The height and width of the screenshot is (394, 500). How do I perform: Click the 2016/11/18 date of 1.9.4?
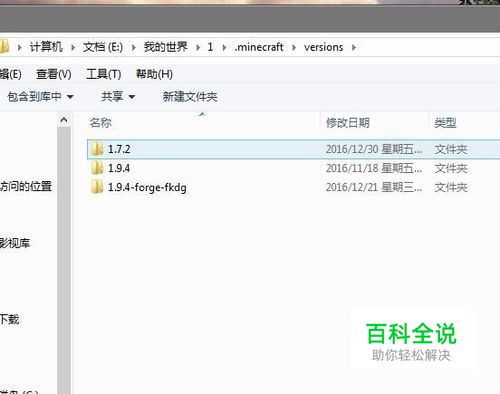374,168
